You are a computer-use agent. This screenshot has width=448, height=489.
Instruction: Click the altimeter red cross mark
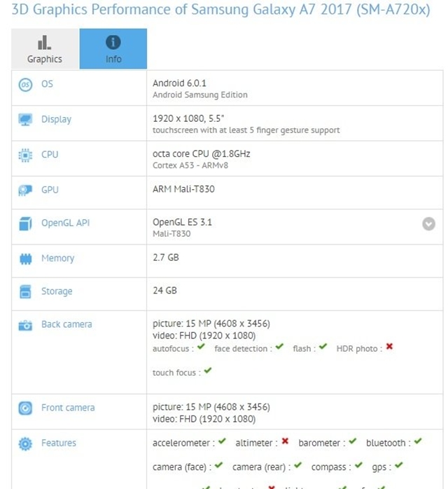point(285,442)
